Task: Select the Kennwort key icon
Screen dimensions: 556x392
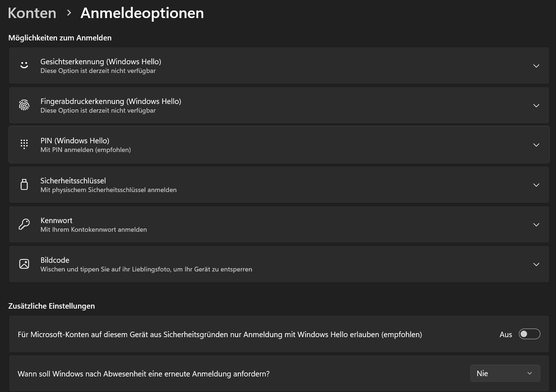Action: (x=24, y=224)
